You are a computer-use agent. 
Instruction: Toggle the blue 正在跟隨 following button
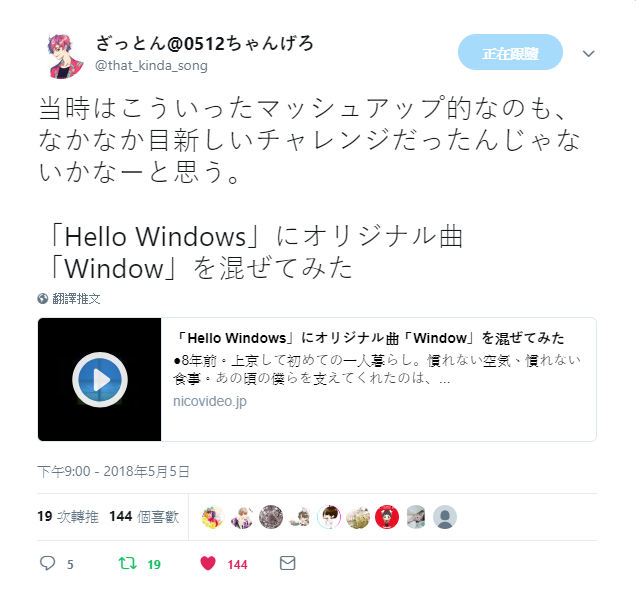pyautogui.click(x=510, y=52)
